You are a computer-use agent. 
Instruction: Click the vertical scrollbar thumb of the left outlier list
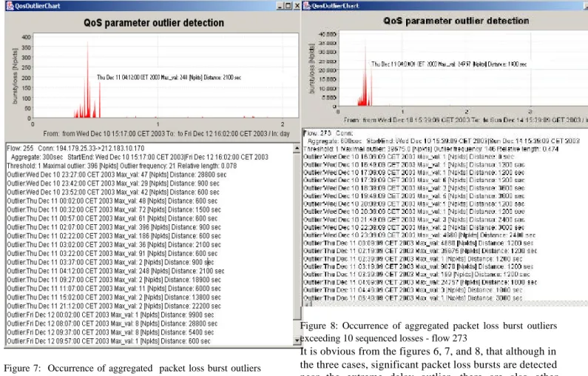[x=297, y=235]
